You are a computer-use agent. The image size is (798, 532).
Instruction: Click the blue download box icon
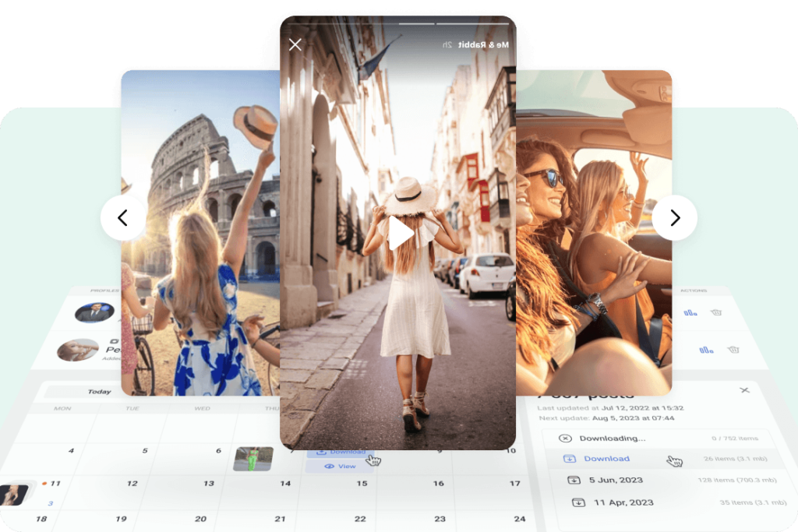(570, 459)
